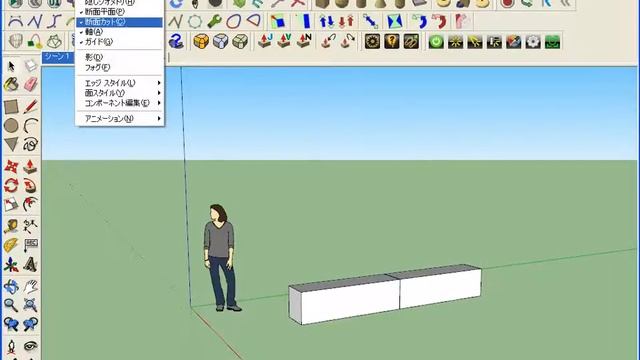Choose the Arc drawing tool
Viewport: 640px width, 360px height.
click(31, 126)
